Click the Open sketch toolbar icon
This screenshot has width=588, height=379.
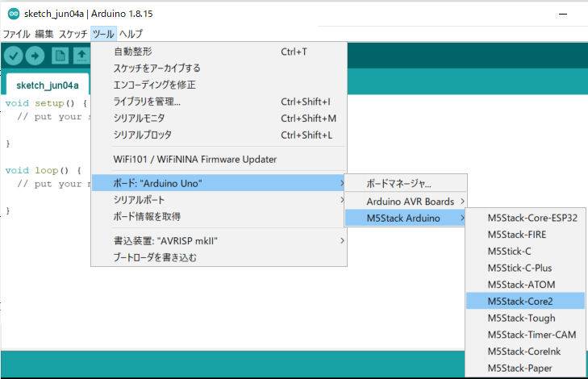81,56
